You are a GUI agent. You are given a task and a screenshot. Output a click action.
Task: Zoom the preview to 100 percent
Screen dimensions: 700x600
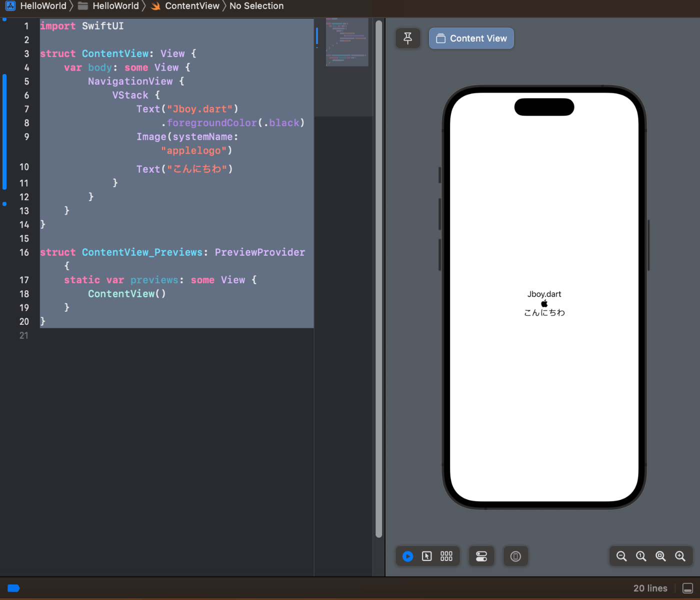[x=641, y=556]
